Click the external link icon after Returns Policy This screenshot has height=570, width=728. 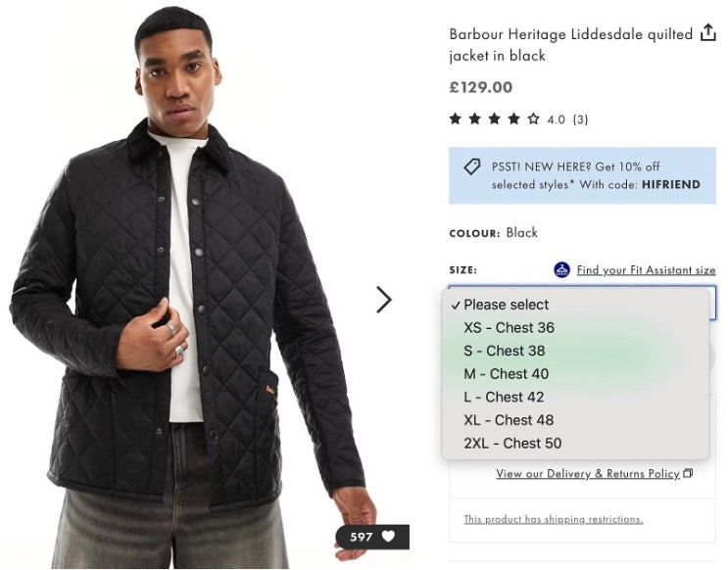pos(688,474)
